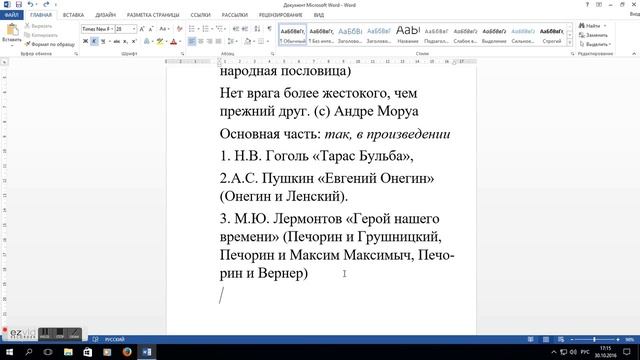The height and width of the screenshot is (360, 640).
Task: Copy the selection with Копировать
Action: [x=41, y=35]
